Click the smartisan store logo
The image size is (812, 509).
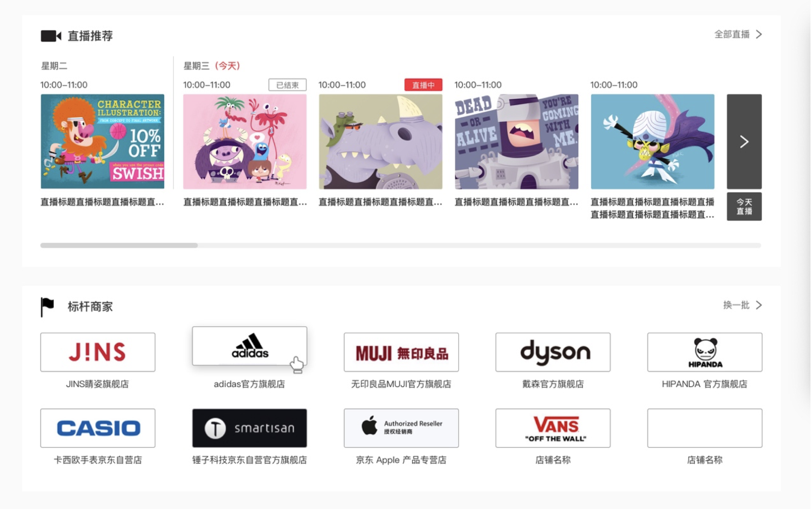249,428
